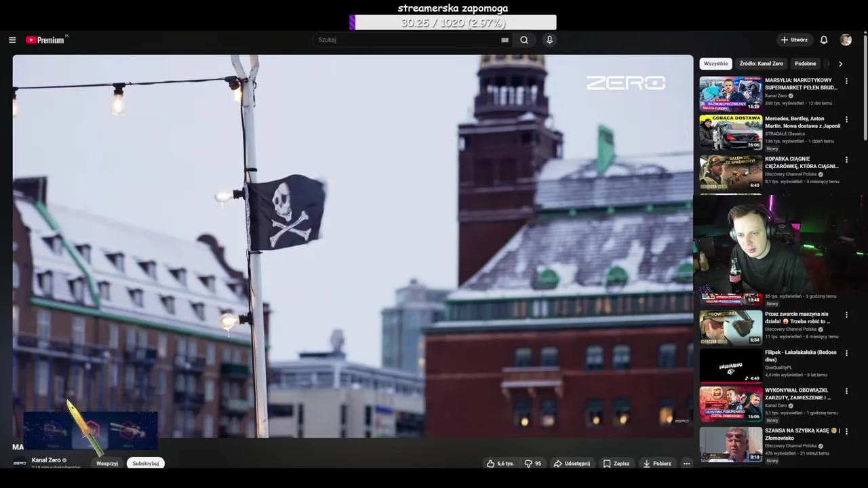Open options for WYKONYWAŁ OBOWIĄZKI video

pyautogui.click(x=846, y=391)
